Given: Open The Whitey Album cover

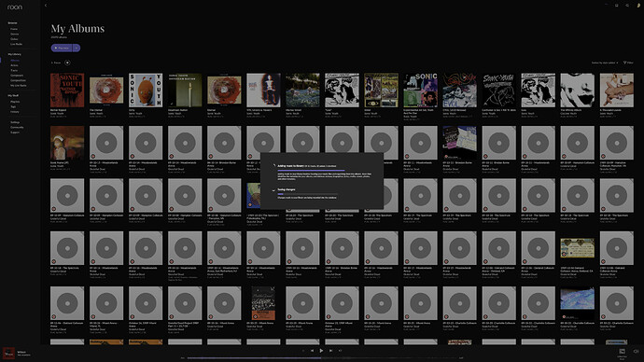Looking at the screenshot, I should coord(577,90).
